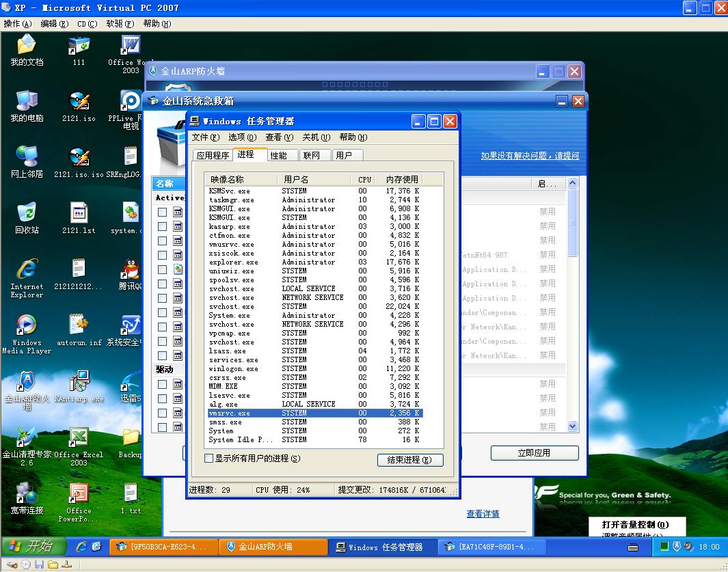Select the Office PowerPo... desktop icon
This screenshot has width=728, height=572.
pyautogui.click(x=79, y=502)
